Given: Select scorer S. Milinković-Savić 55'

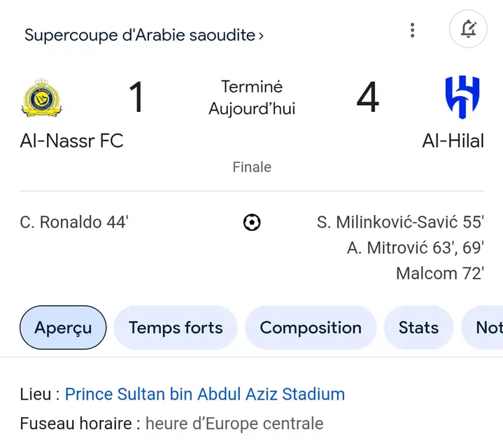Looking at the screenshot, I should (400, 222).
